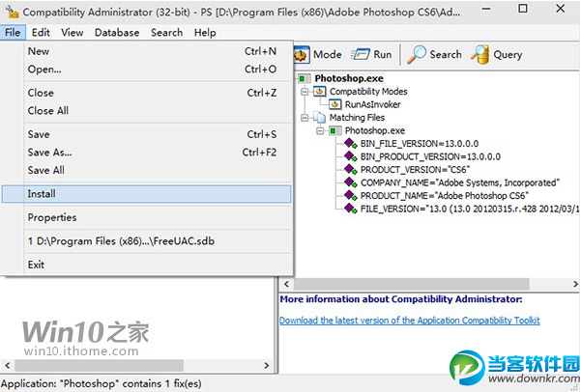Viewport: 581px width, 392px height.
Task: Click the BIN_PRODUCT_VERSION attribute diamond icon
Action: coord(351,156)
